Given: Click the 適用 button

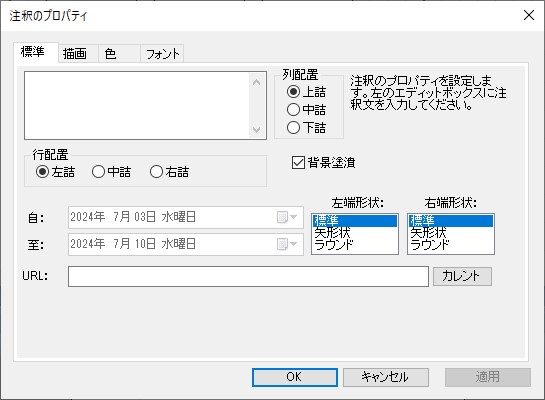Looking at the screenshot, I should tap(488, 377).
